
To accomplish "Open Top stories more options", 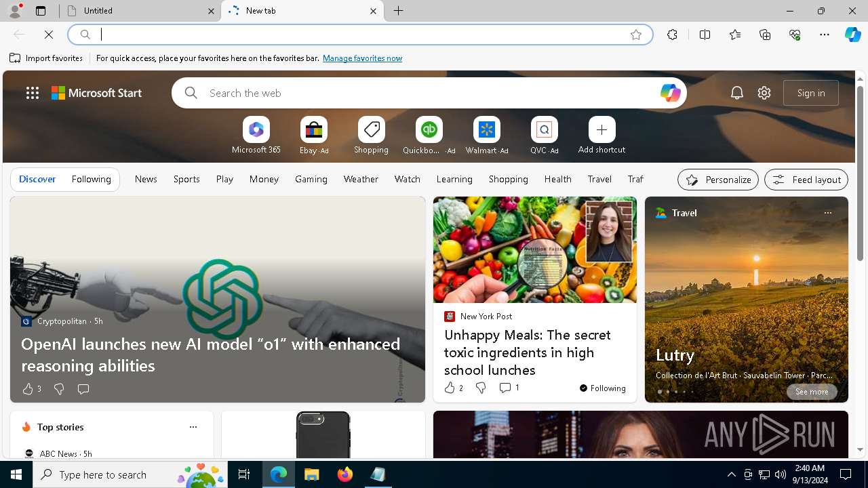I will 193,427.
